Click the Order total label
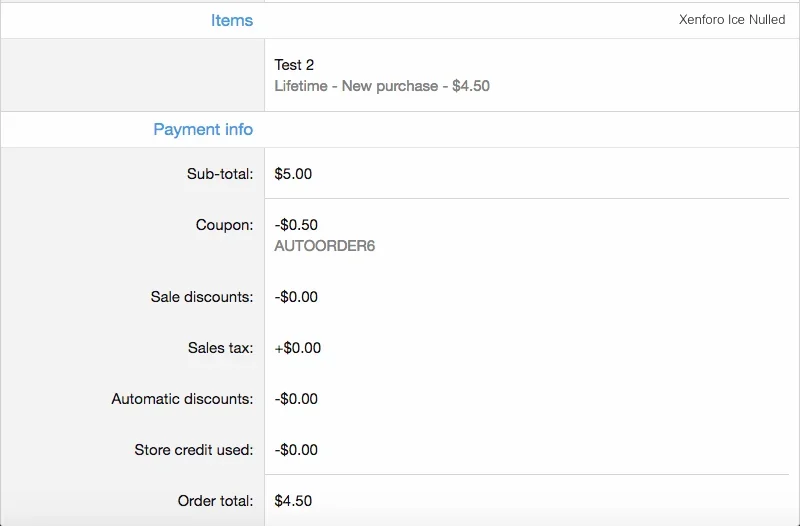800x526 pixels. 215,501
